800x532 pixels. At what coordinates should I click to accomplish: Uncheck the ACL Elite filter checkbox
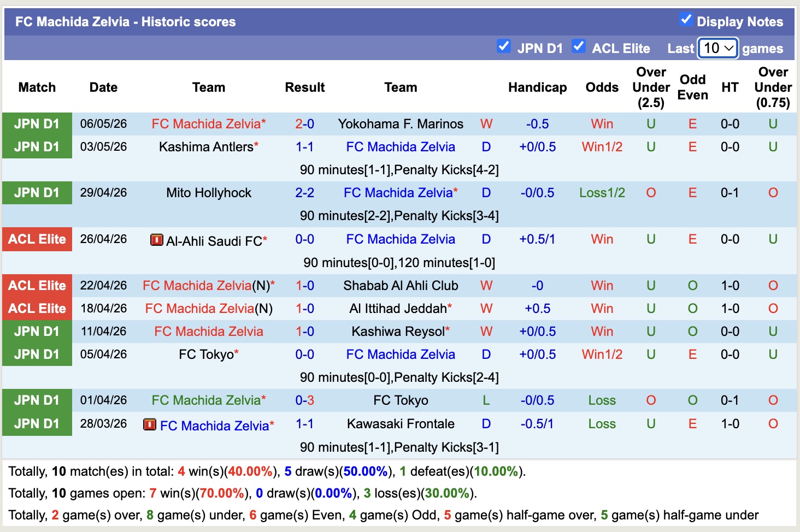tap(579, 46)
